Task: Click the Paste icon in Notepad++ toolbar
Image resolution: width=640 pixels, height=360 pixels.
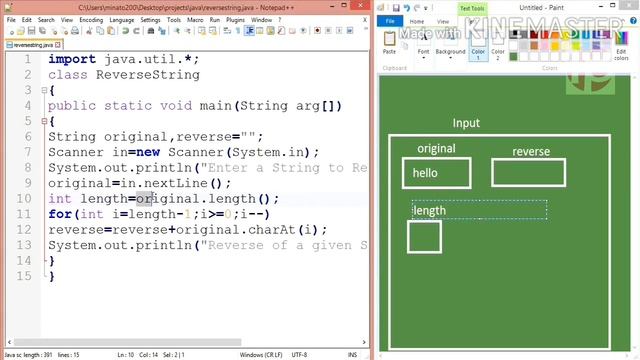Action: [x=111, y=31]
